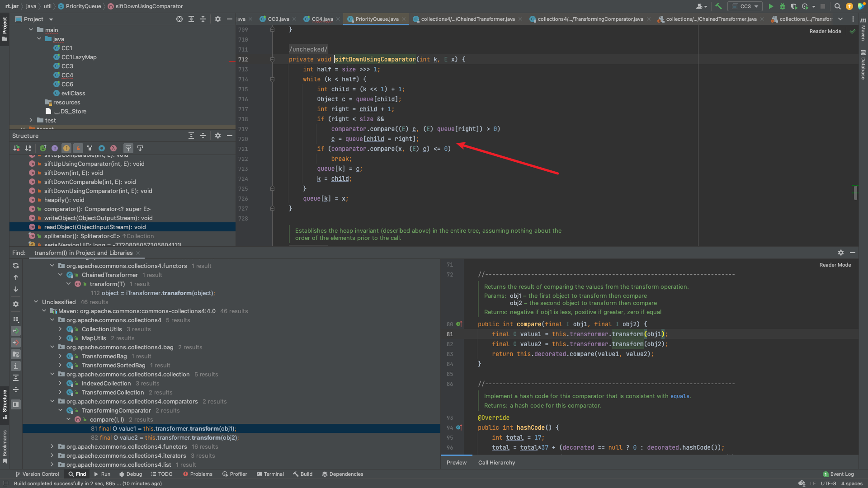This screenshot has width=868, height=488.
Task: Click the editor vertical scrollbar thumb
Action: click(855, 192)
